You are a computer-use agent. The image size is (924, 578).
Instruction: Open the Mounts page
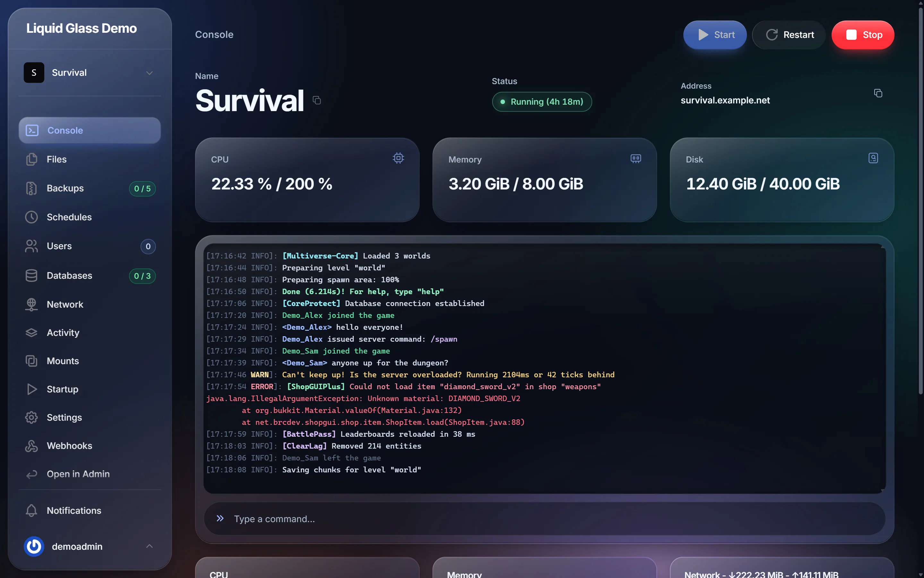(x=90, y=361)
